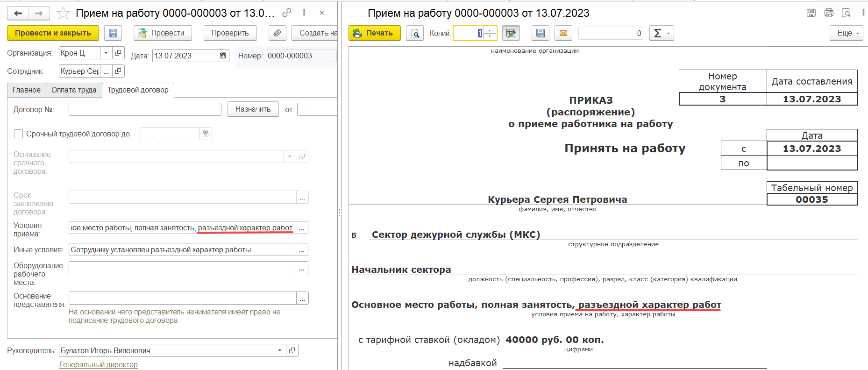868x370 pixels.
Task: Open the Основание срочного договора item icon
Action: point(302,157)
